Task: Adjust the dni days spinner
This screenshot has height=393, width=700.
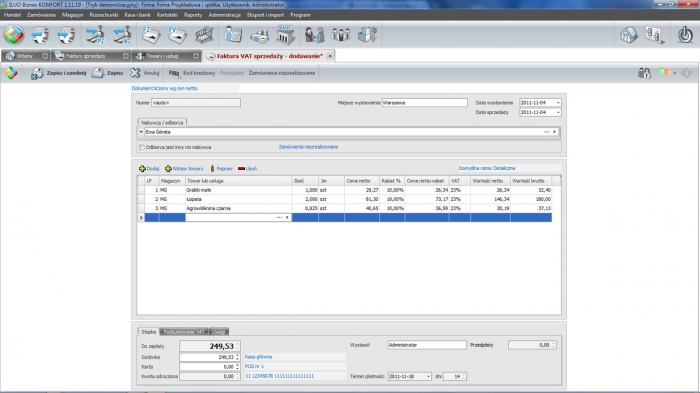Action: pyautogui.click(x=464, y=376)
